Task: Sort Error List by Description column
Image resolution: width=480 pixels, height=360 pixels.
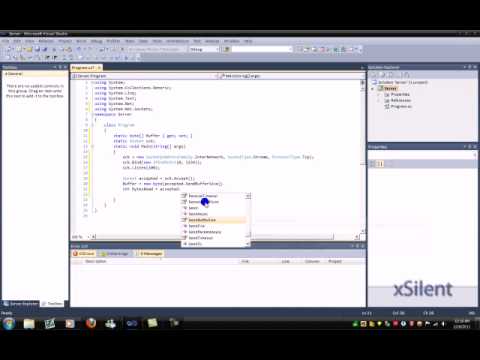Action: point(95,261)
